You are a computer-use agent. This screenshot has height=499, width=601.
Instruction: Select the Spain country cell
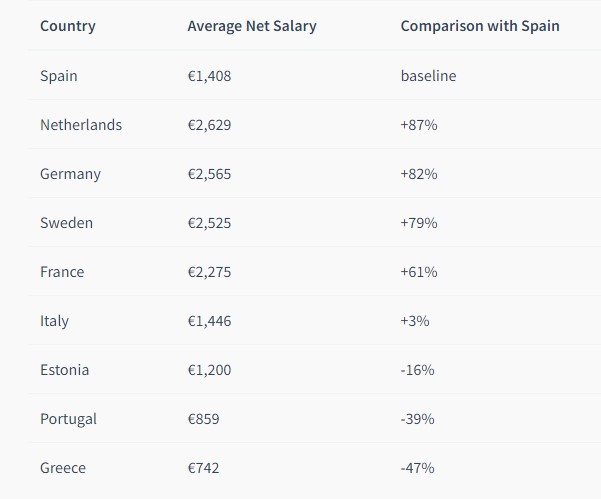tap(58, 76)
